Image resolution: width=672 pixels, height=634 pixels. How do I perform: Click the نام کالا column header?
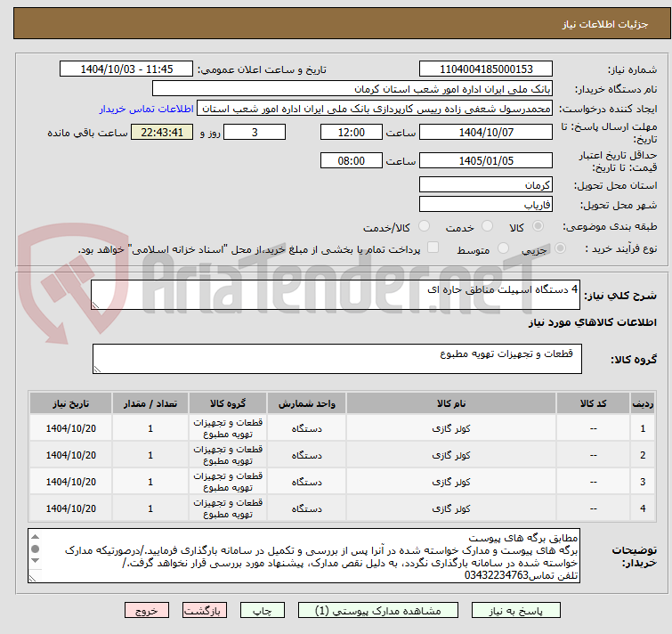(451, 403)
